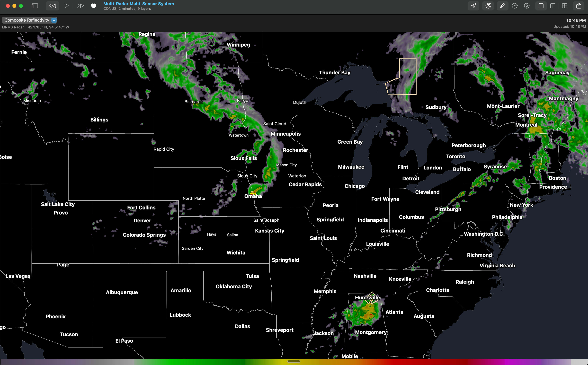Toggle the sidebar panel
Screen dimensions: 588x365
point(35,6)
